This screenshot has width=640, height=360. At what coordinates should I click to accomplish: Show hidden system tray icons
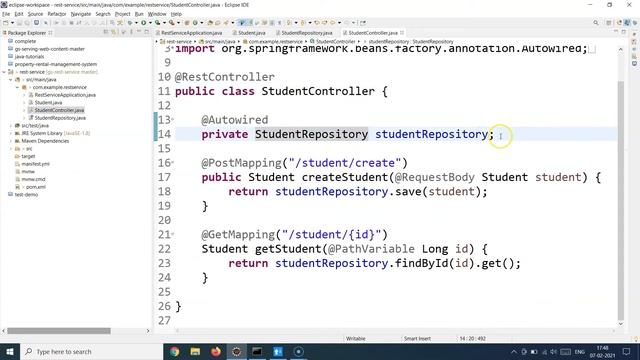click(x=513, y=351)
